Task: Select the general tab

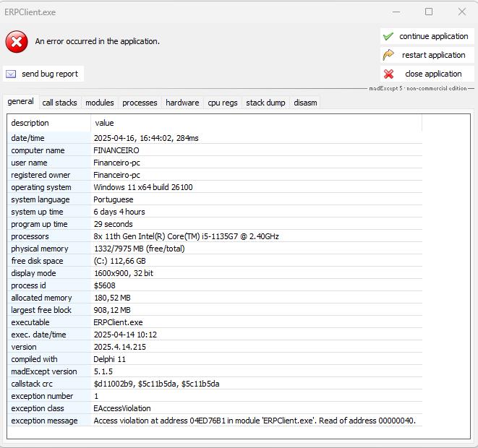Action: pyautogui.click(x=20, y=102)
